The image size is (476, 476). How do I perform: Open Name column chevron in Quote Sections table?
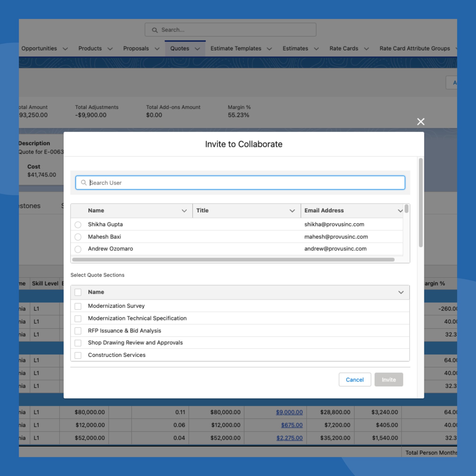tap(401, 292)
